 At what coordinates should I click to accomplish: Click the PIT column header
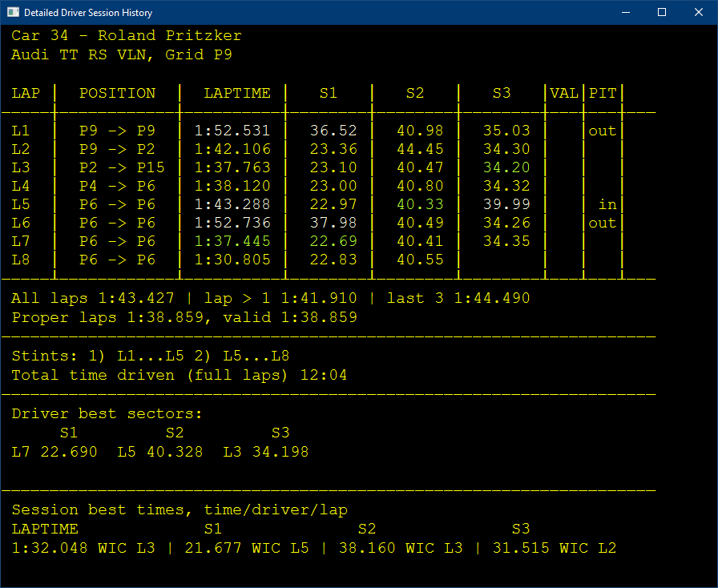pos(602,93)
